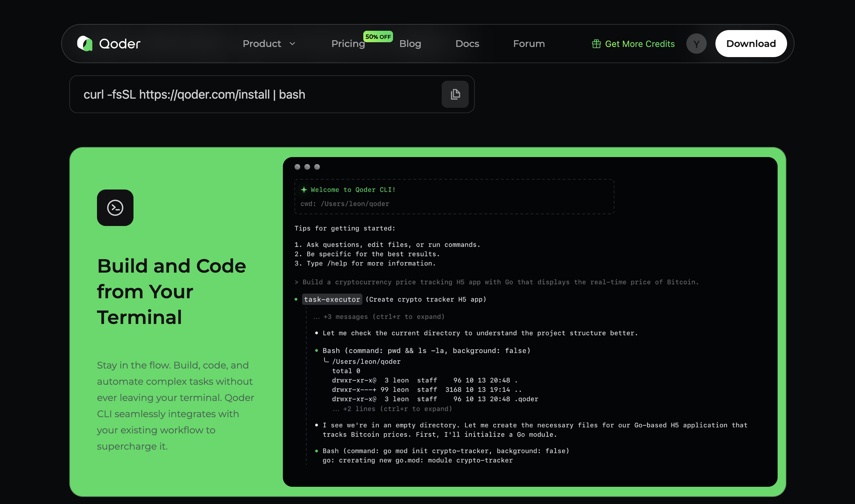Screen dimensions: 855x504
Task: Click the 50% OFF badge
Action: (x=378, y=37)
